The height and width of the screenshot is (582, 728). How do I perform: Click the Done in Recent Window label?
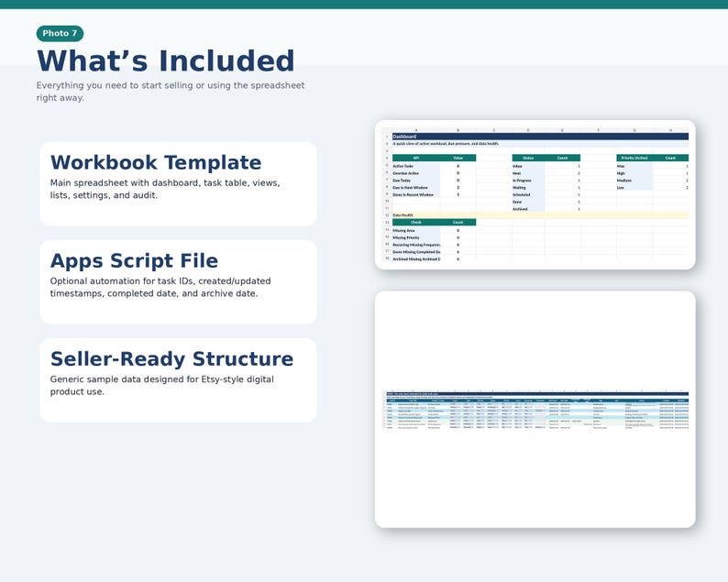pos(414,195)
